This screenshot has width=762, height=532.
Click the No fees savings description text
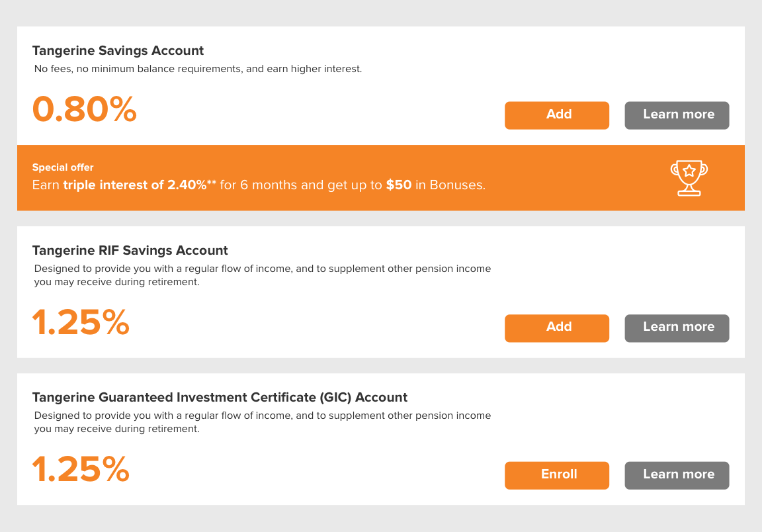(x=198, y=69)
